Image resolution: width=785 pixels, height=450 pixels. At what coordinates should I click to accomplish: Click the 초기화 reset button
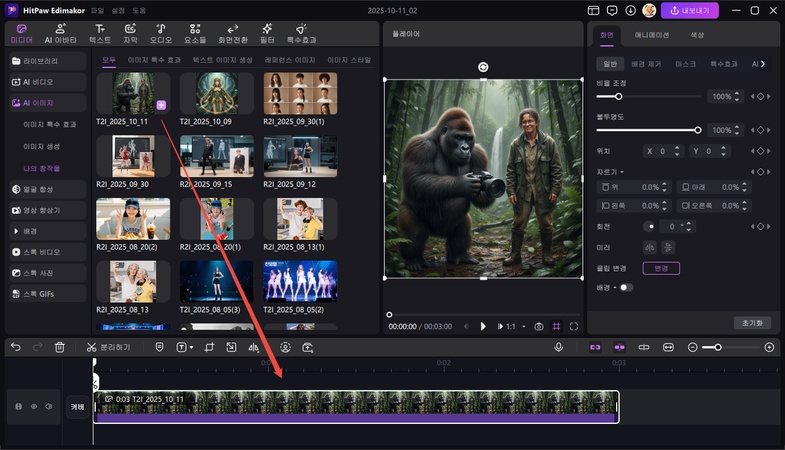(752, 323)
